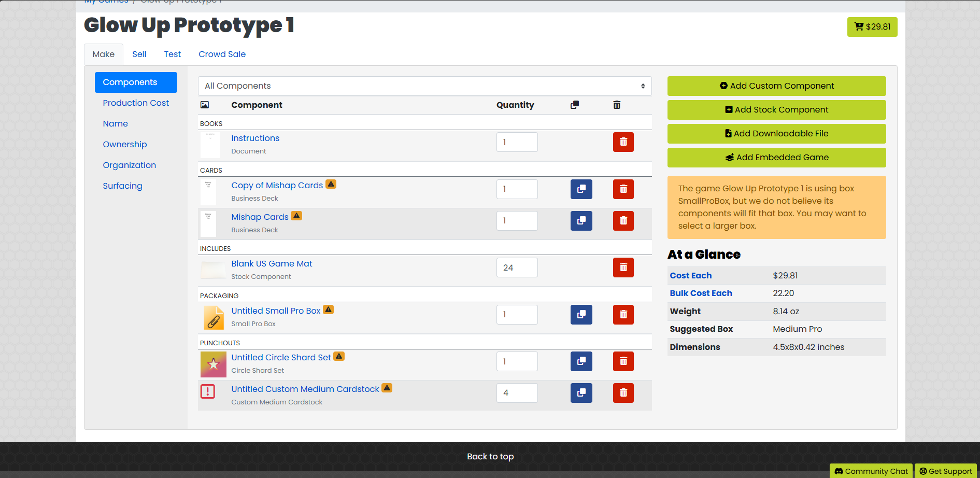Remove Blank US Game Mat component
This screenshot has width=980, height=478.
pos(623,268)
